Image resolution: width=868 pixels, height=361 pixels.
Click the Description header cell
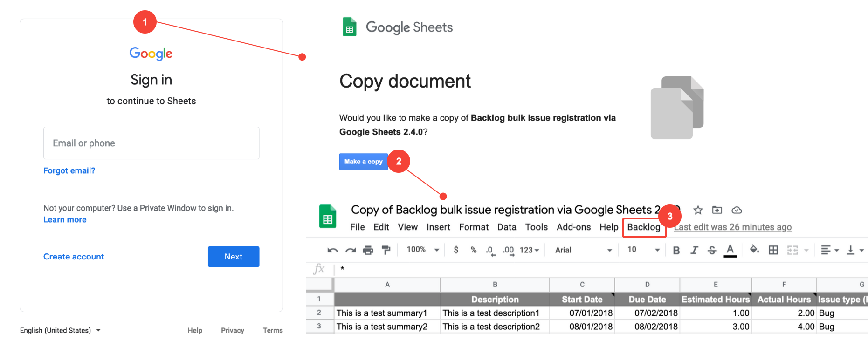[495, 300]
